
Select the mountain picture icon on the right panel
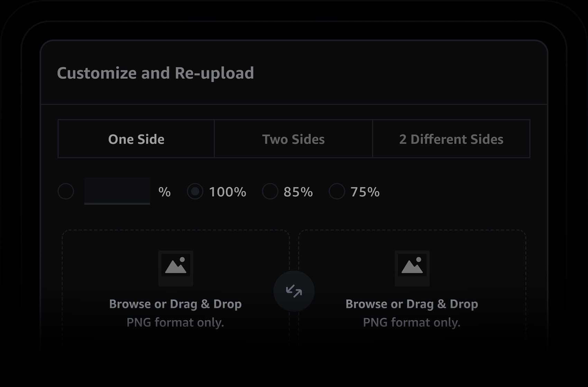pos(412,268)
